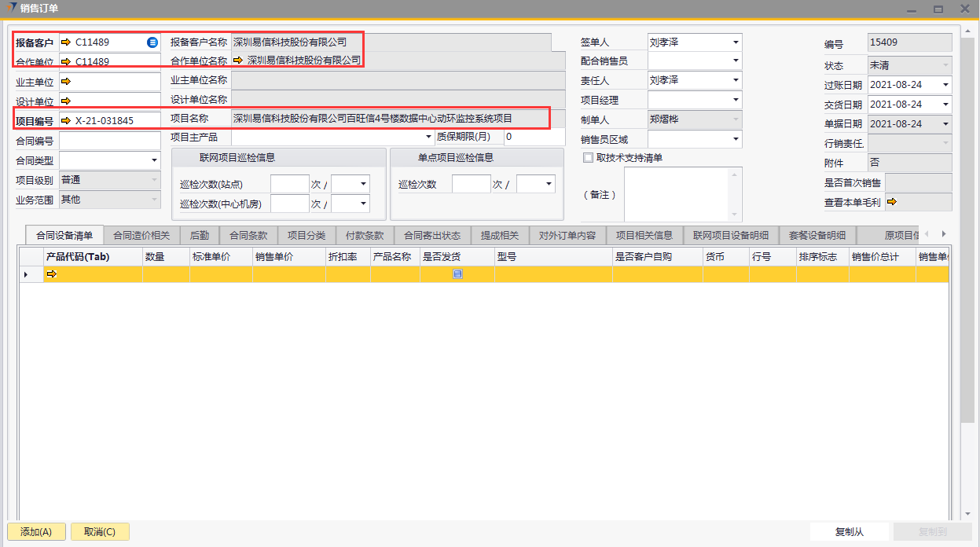Open the 查看本单毛利 arrow link
The width and height of the screenshot is (980, 547).
point(892,202)
